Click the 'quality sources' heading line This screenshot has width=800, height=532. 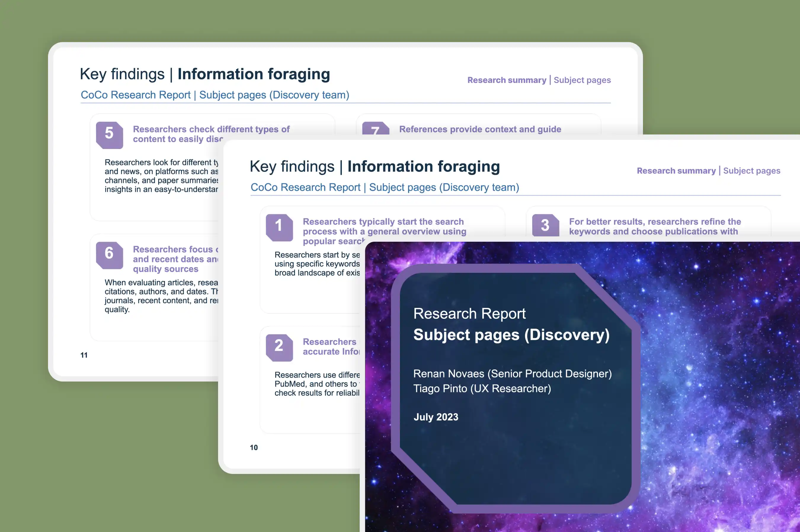[165, 269]
